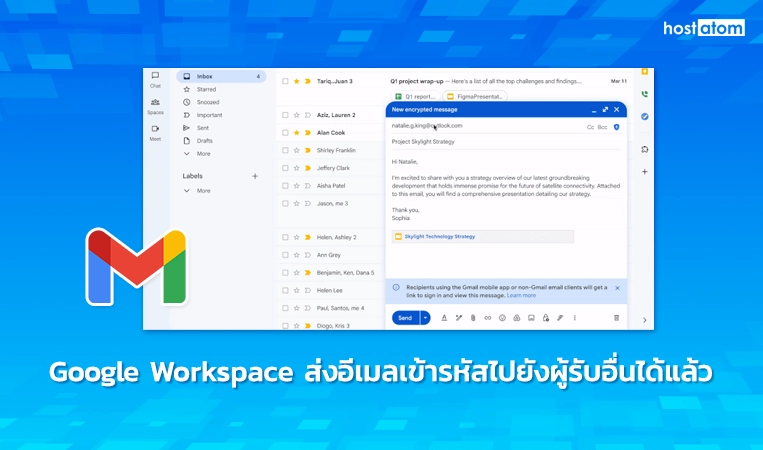Image resolution: width=763 pixels, height=450 pixels.
Task: Star the Aziz, Lauren email
Action: click(x=296, y=115)
